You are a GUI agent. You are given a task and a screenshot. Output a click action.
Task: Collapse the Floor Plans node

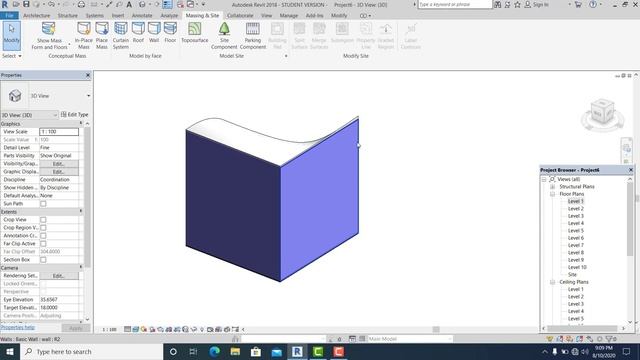pos(553,194)
